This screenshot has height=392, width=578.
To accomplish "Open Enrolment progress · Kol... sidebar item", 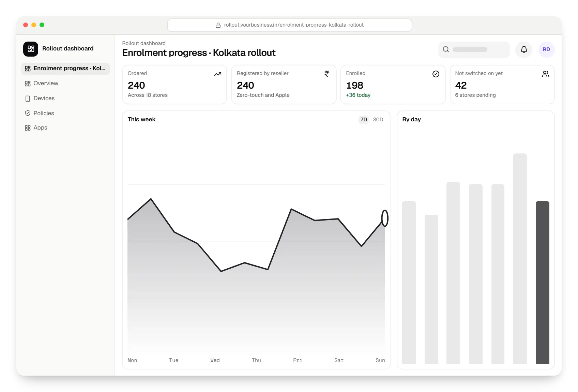I will (x=65, y=69).
